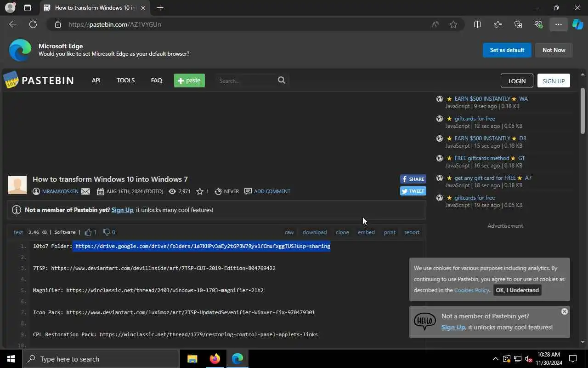The height and width of the screenshot is (368, 588).
Task: Open Edge Settings and more menu
Action: pyautogui.click(x=559, y=24)
